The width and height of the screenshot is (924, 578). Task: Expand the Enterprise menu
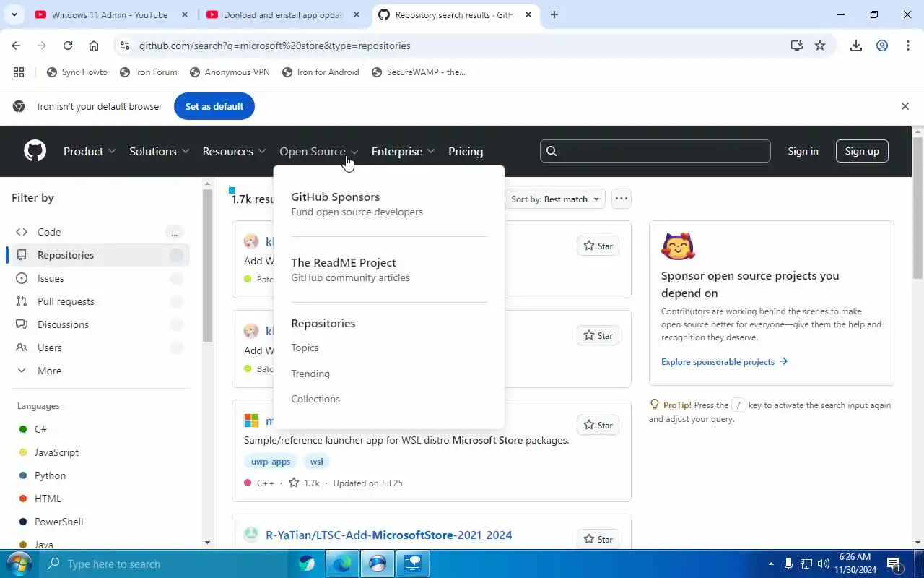pos(403,151)
